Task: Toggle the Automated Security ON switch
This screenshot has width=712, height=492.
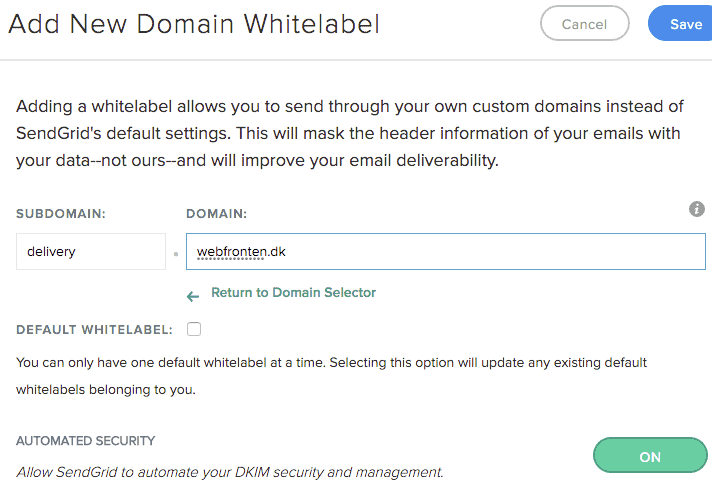Action: [x=650, y=455]
